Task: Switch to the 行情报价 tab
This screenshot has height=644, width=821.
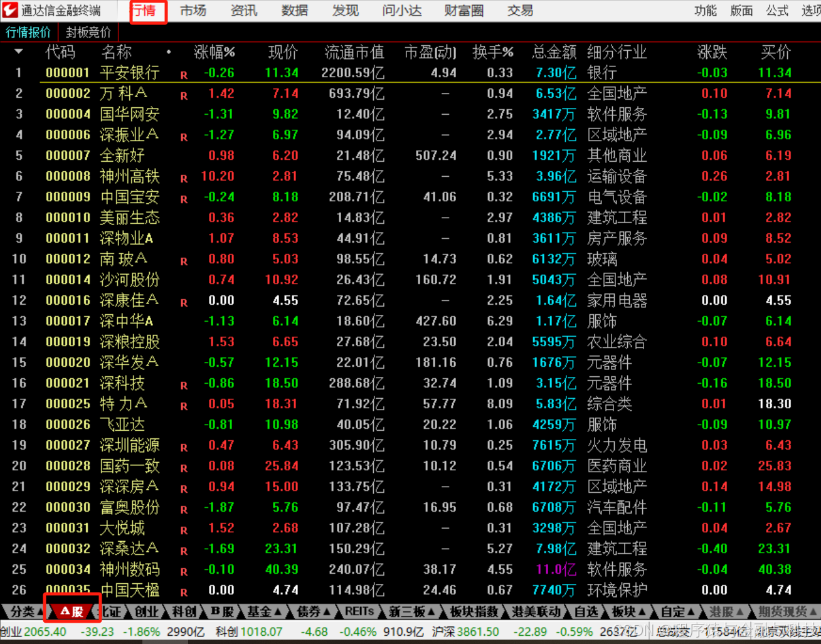Action: click(x=28, y=32)
